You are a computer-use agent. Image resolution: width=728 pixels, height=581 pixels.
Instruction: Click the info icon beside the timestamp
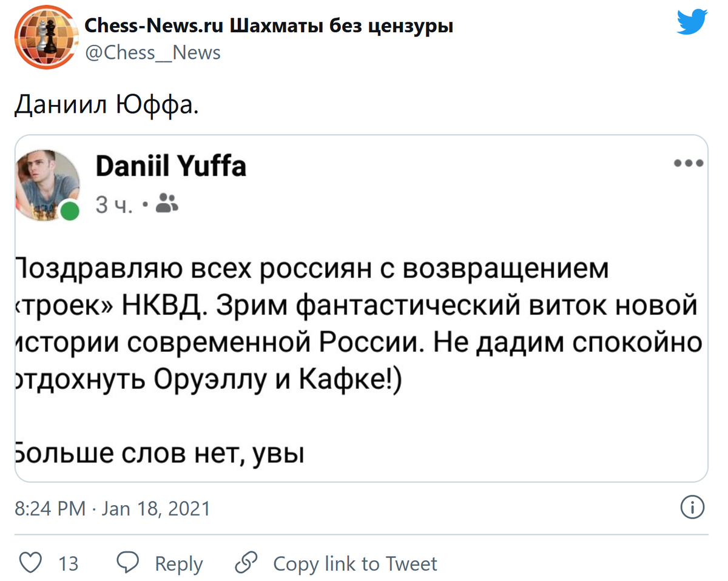[692, 508]
